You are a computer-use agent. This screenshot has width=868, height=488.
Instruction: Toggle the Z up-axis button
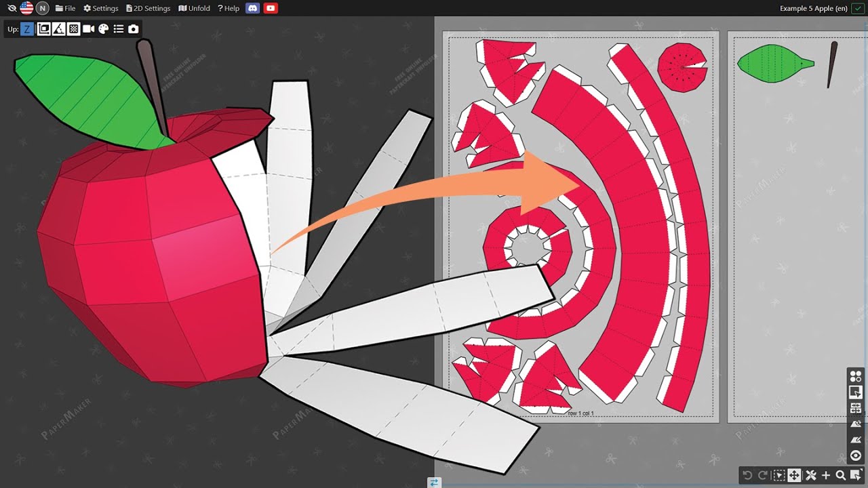(x=27, y=29)
